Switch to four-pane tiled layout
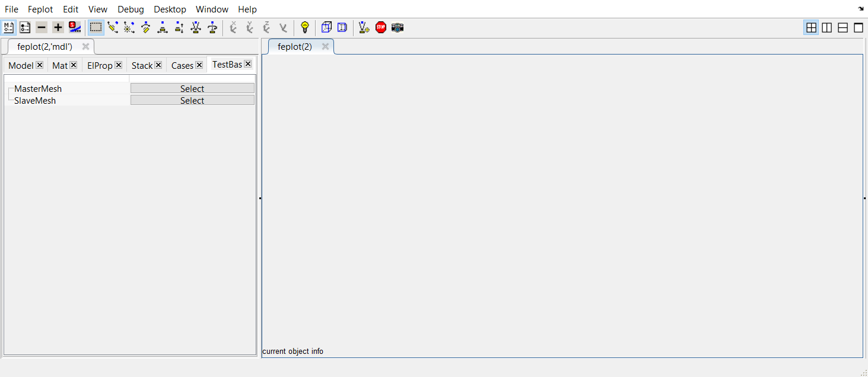The height and width of the screenshot is (377, 868). tap(811, 27)
